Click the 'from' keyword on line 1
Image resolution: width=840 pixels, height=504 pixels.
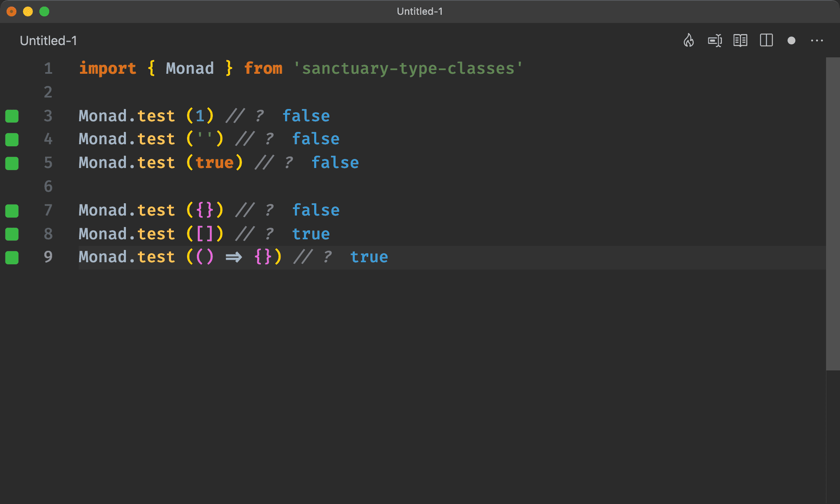point(263,68)
